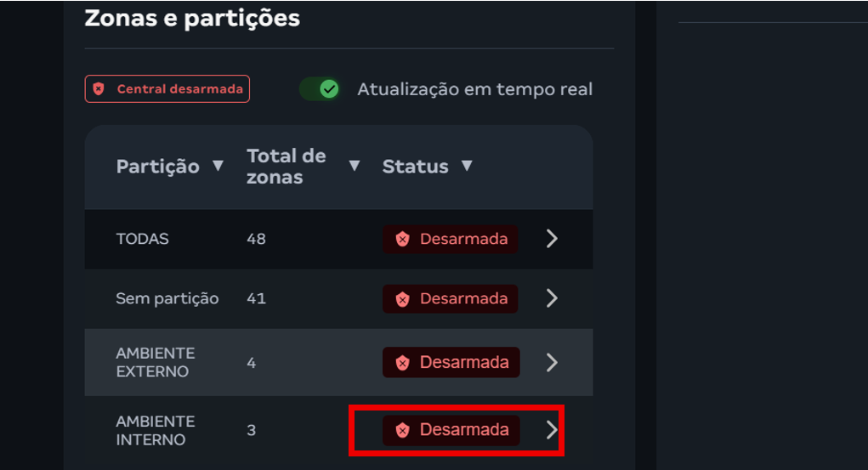
Task: Click shield icon in Sem partição status
Action: coord(403,299)
